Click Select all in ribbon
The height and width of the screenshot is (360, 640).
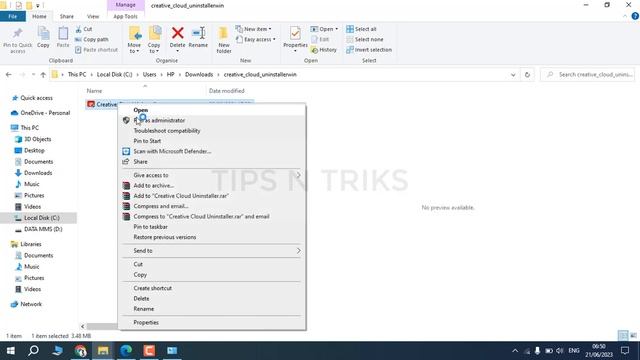click(362, 29)
